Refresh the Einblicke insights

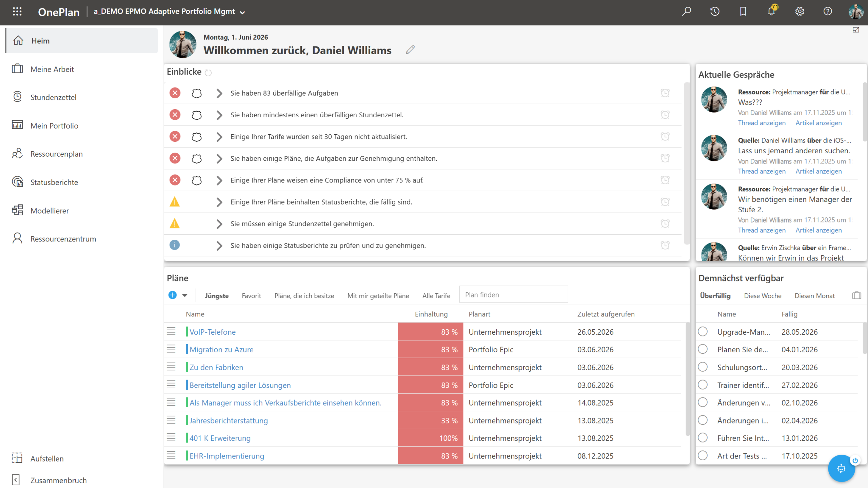(x=208, y=73)
